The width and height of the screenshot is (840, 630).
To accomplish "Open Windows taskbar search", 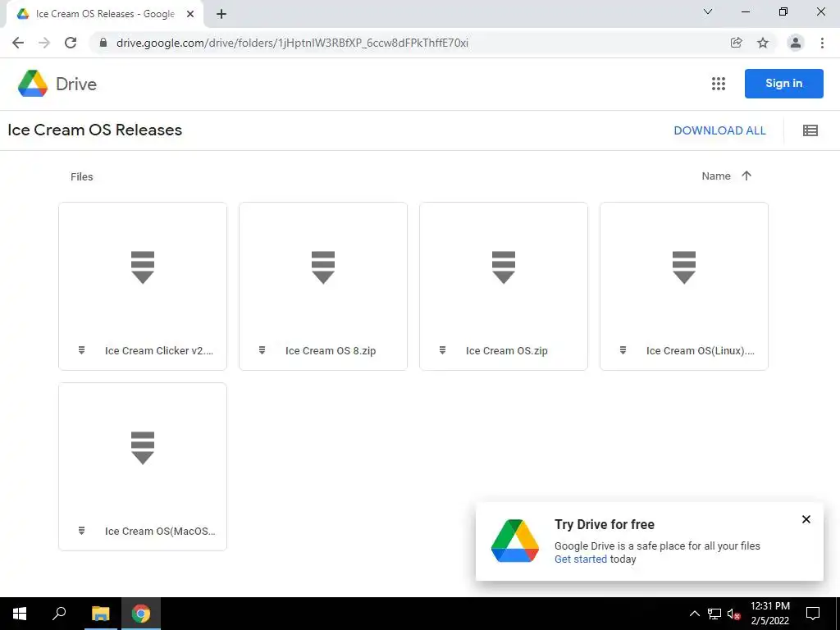I will pos(59,614).
